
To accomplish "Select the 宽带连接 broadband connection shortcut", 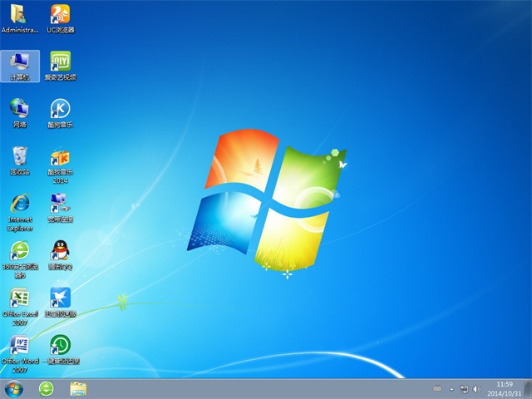I will pyautogui.click(x=61, y=208).
